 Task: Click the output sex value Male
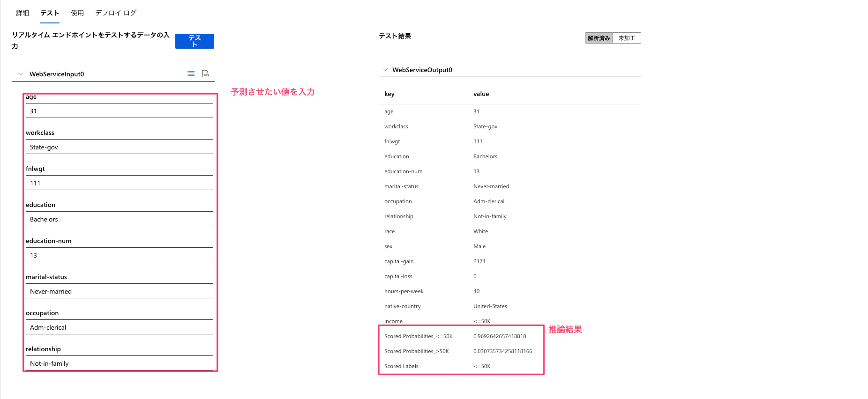(479, 246)
